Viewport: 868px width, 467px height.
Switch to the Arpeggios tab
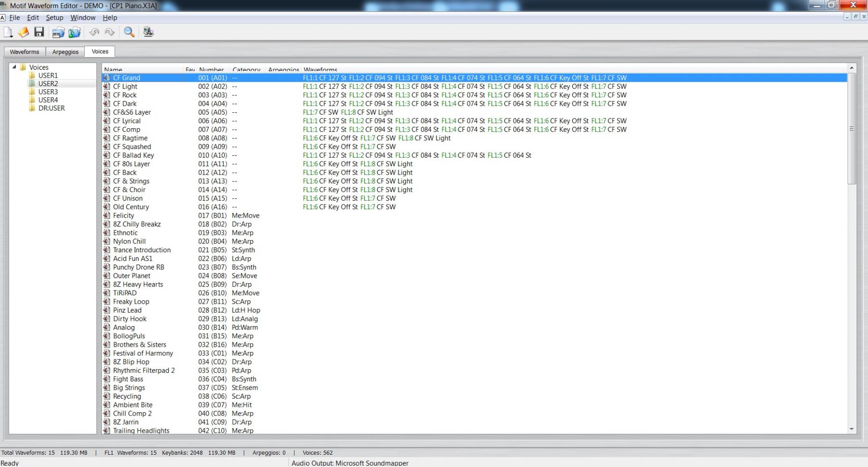(66, 52)
